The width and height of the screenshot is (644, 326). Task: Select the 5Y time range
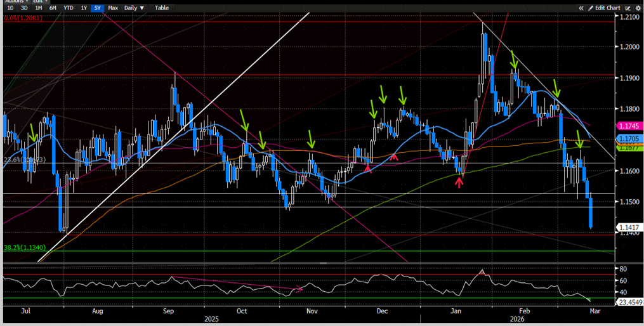pyautogui.click(x=96, y=8)
